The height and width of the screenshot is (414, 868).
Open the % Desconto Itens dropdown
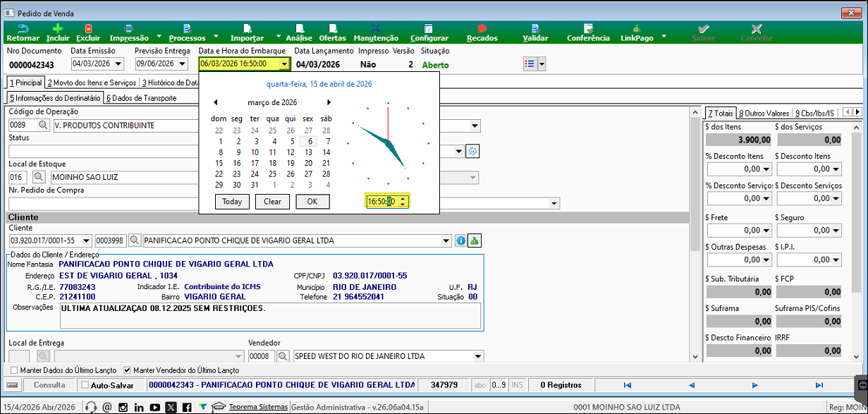[x=766, y=169]
